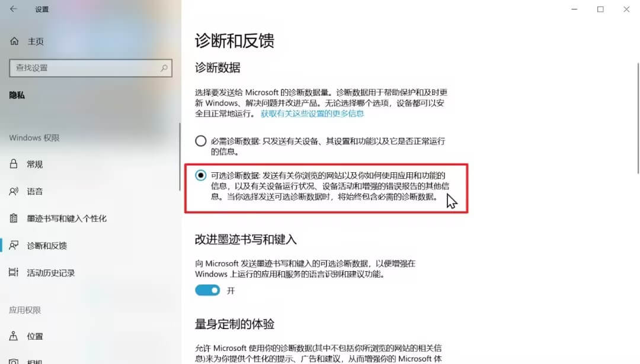Image resolution: width=640 pixels, height=364 pixels.
Task: Select the 常规 lock icon
Action: tap(14, 164)
